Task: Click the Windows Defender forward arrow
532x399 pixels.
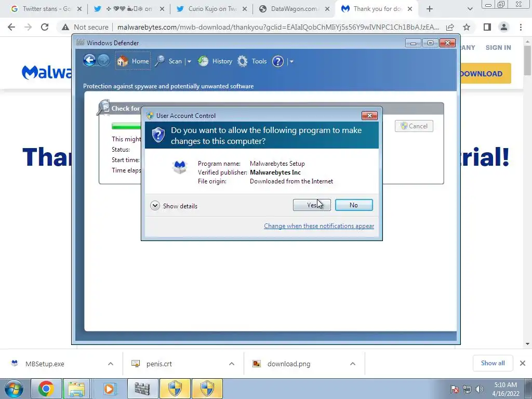Action: coord(103,60)
